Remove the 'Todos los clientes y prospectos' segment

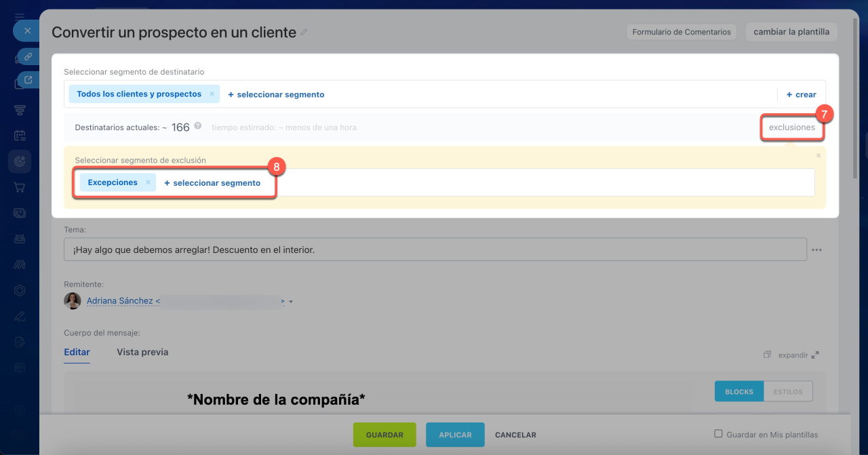212,94
